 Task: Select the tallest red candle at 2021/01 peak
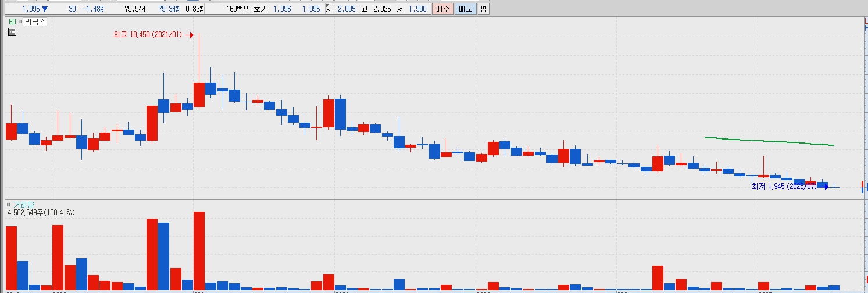tap(199, 95)
